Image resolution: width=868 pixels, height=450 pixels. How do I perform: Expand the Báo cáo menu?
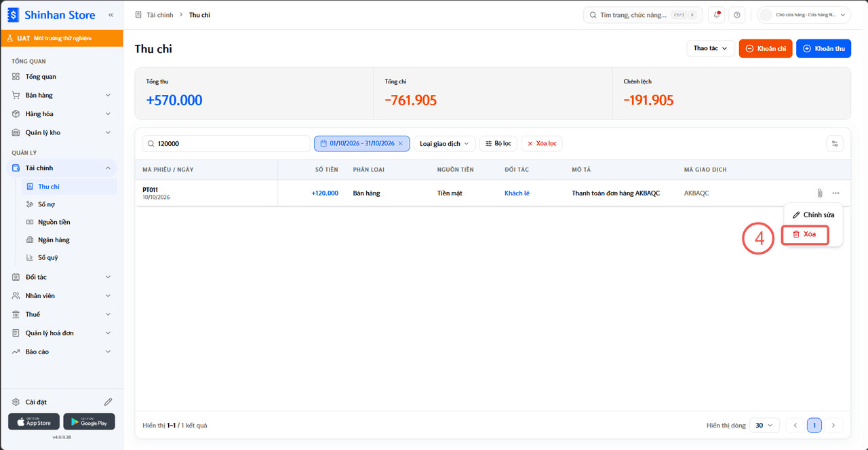click(62, 352)
